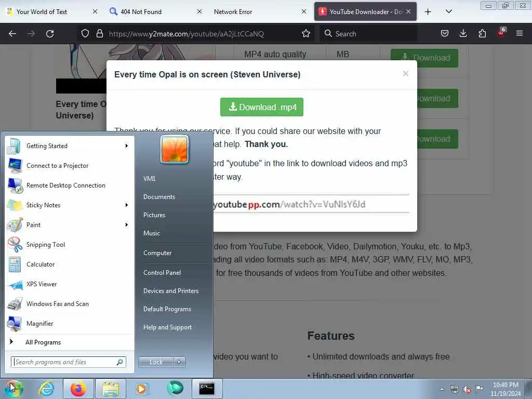Expand the Sticky Notes jump list arrow
The width and height of the screenshot is (532, 399).
coord(127,205)
